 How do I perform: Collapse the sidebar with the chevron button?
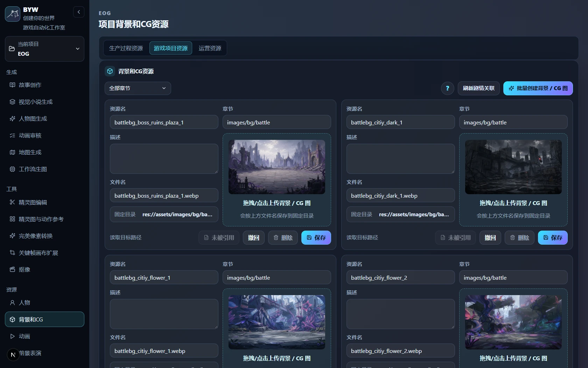[79, 12]
